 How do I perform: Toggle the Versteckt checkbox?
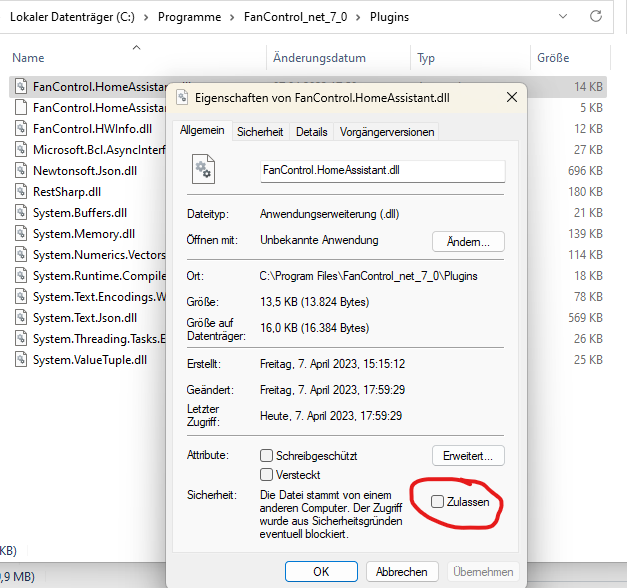[266, 475]
